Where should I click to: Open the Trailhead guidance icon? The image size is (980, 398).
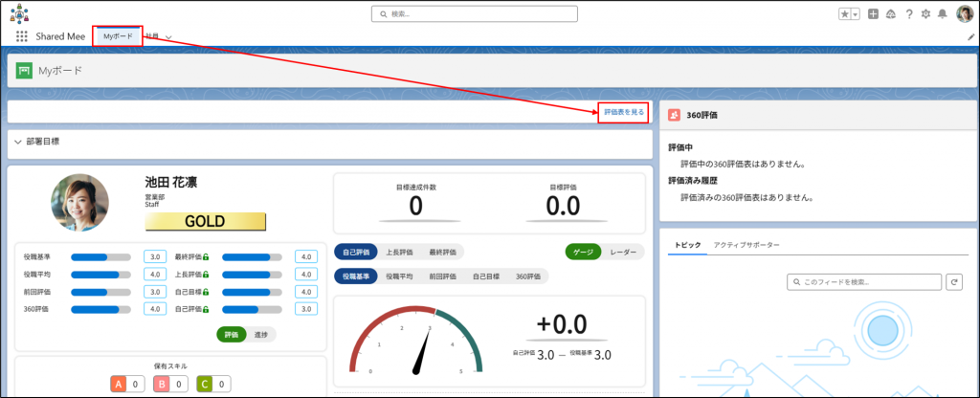[890, 14]
